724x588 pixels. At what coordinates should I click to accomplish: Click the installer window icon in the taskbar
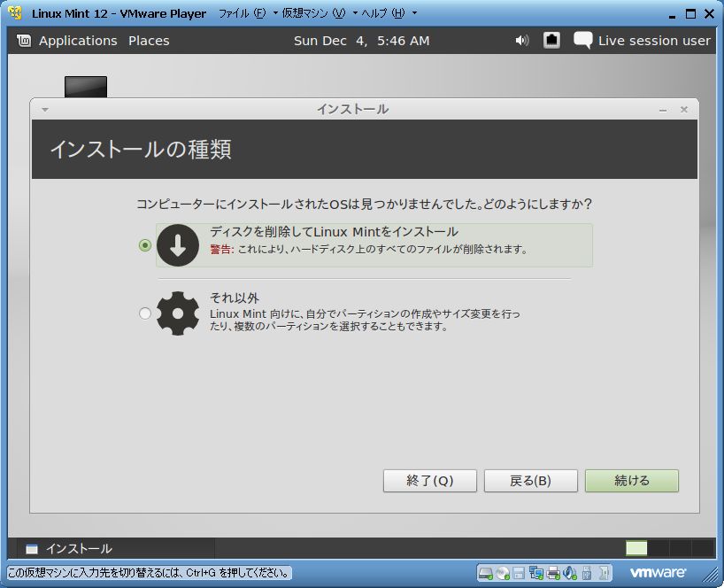(32, 549)
